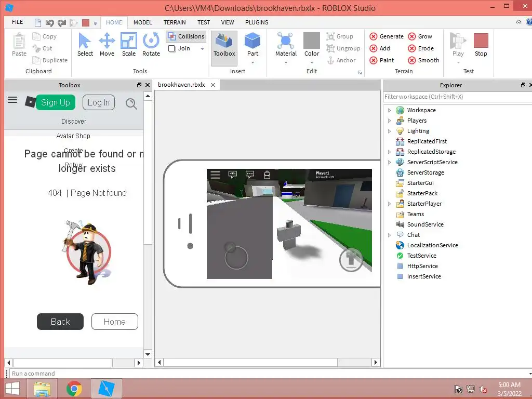Click the new file icon in quick access bar
Screen dimensions: 532x399
(x=37, y=23)
